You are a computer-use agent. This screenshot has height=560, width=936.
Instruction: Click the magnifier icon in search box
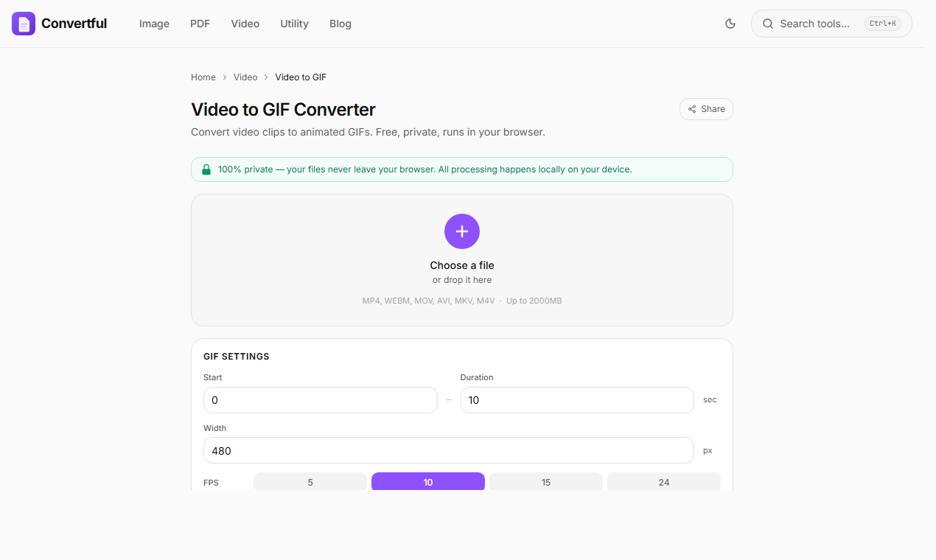click(x=767, y=24)
